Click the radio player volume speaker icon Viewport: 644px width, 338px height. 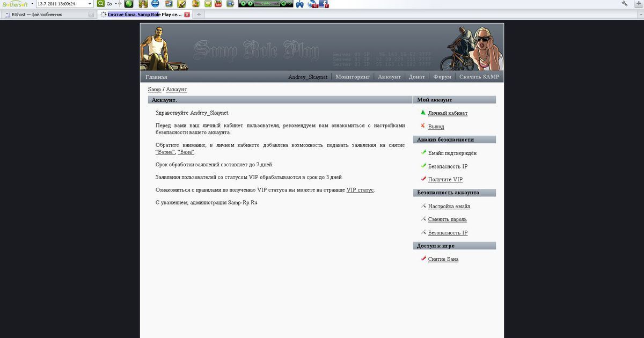(283, 4)
